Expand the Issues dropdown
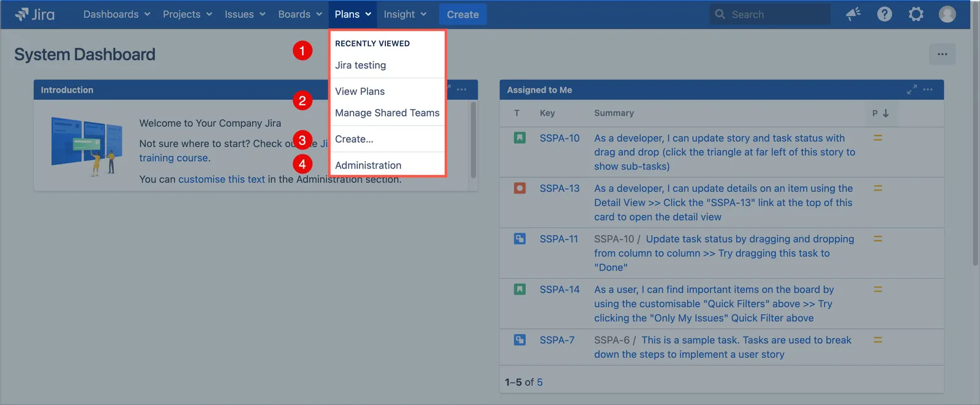This screenshot has width=980, height=405. pos(245,14)
